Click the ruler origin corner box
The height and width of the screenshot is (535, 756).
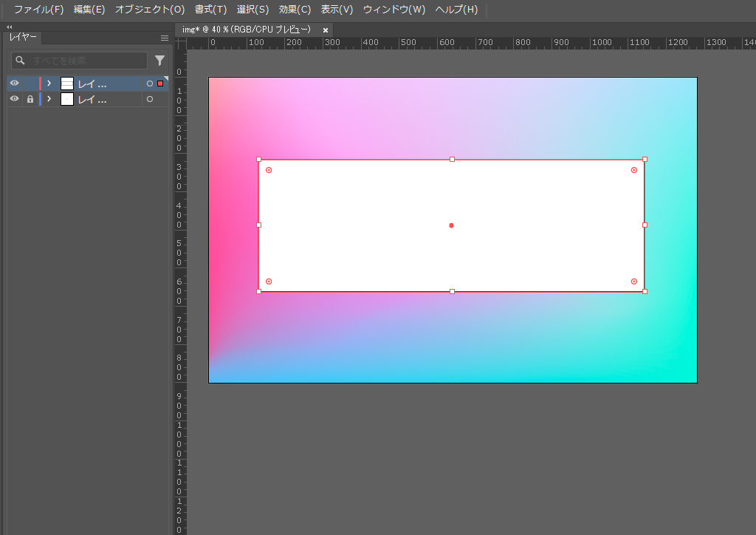pyautogui.click(x=180, y=43)
